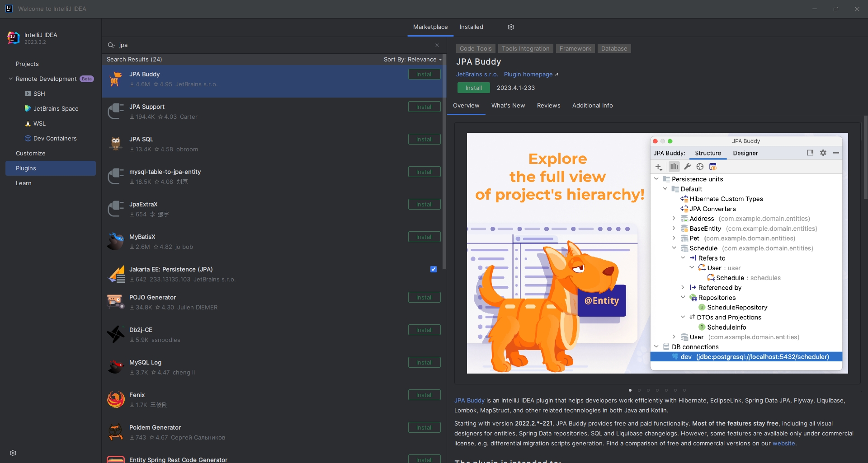Click the IntelliJ IDEA logo in sidebar
This screenshot has height=463, width=868.
[x=14, y=38]
